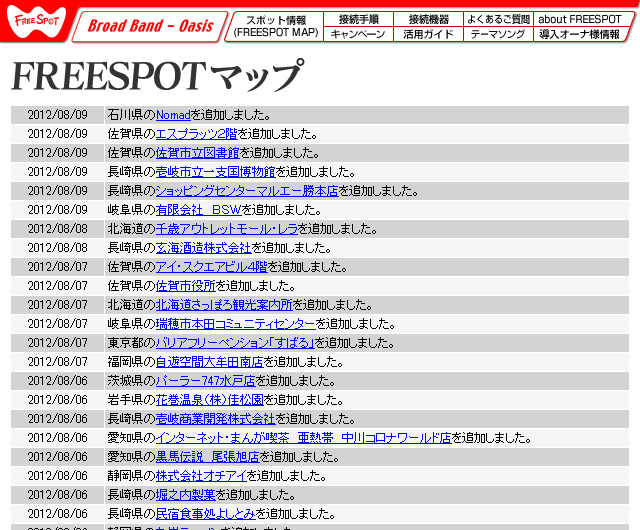Open the Broad Band - Oasis banner

[x=150, y=27]
